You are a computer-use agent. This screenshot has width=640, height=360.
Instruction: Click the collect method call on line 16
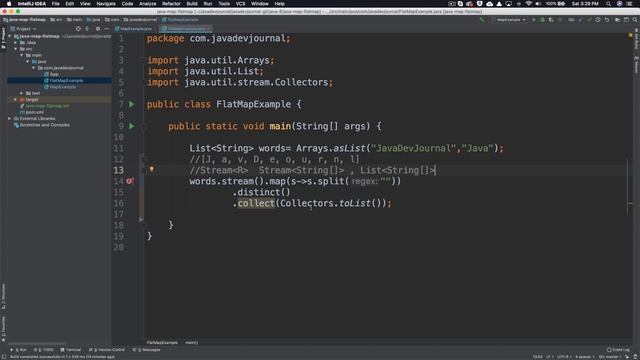point(256,203)
